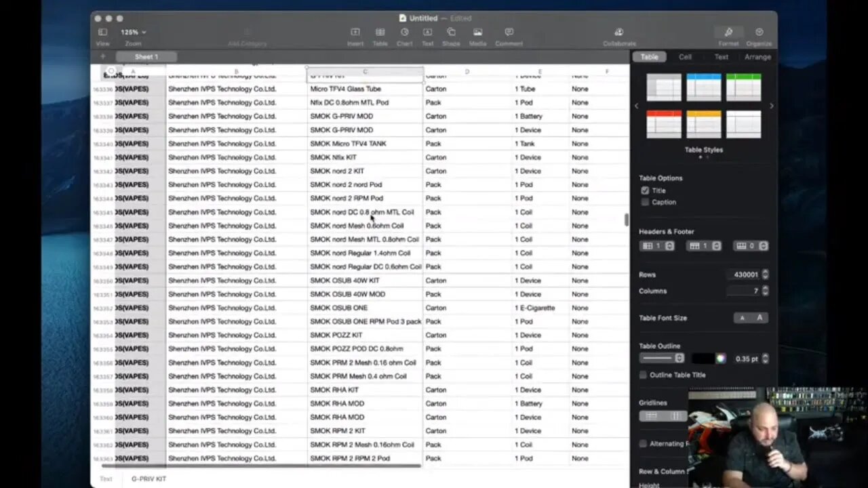Switch to the Cell inspector tab
The height and width of the screenshot is (488, 868).
tap(686, 57)
